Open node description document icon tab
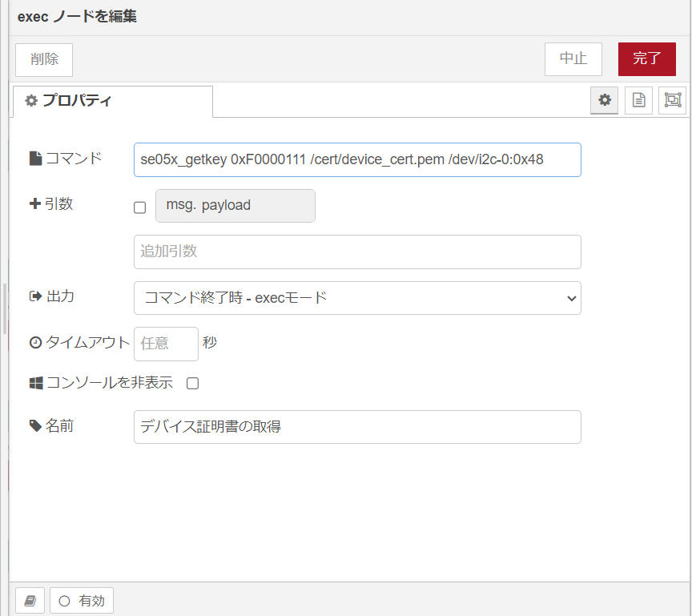The height and width of the screenshot is (616, 692). [x=638, y=101]
